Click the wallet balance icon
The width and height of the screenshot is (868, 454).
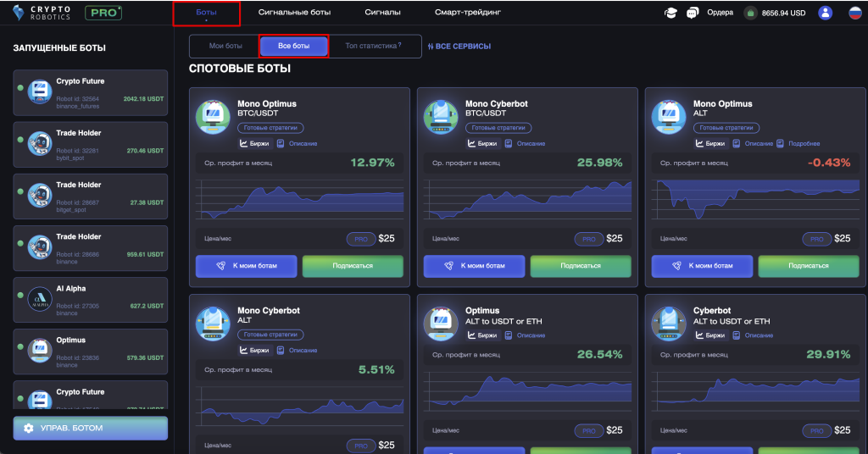coord(750,13)
